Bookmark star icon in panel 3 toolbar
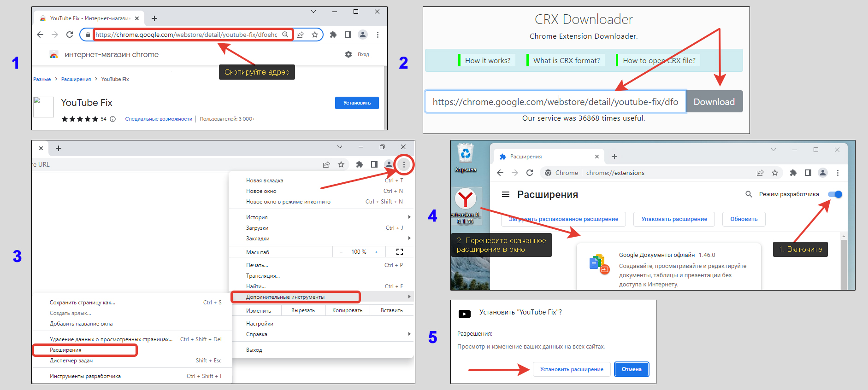Image resolution: width=868 pixels, height=390 pixels. [341, 164]
